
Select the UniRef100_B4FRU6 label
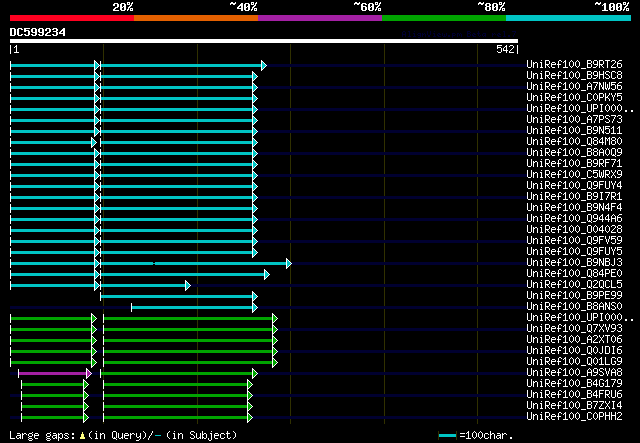tap(574, 395)
